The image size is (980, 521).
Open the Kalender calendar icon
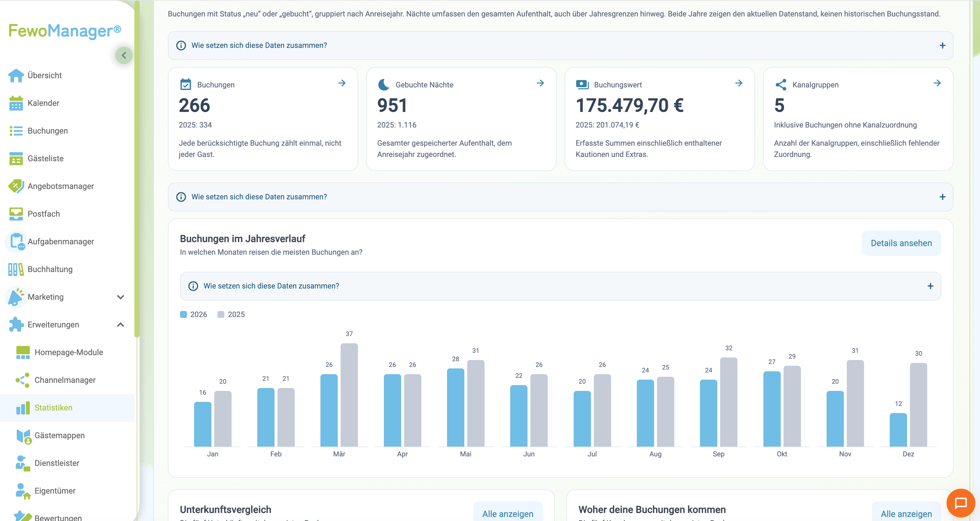tap(16, 103)
